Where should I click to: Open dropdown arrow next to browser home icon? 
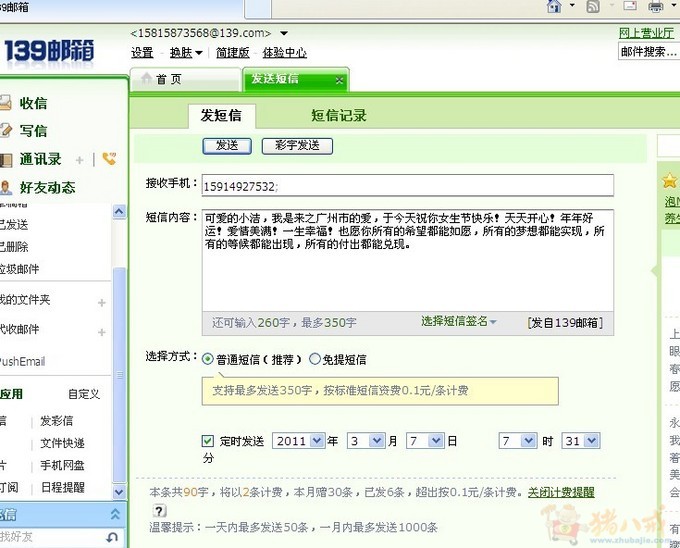click(x=572, y=6)
